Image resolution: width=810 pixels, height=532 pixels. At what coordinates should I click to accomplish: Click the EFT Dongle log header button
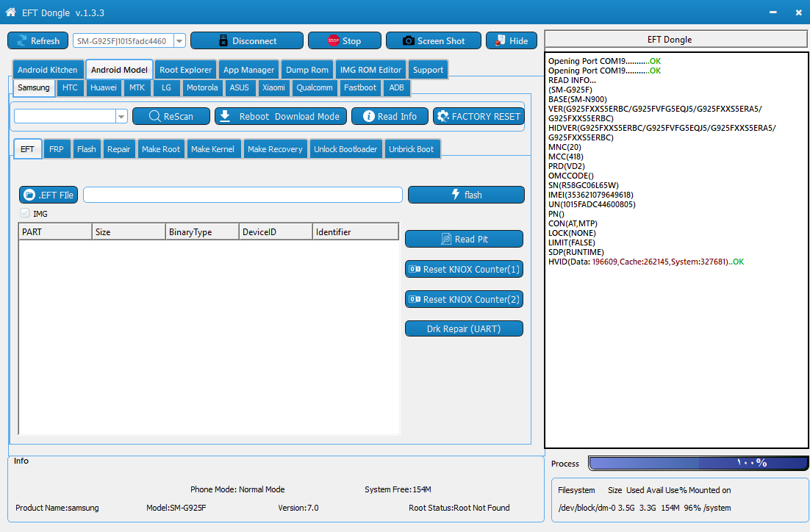(676, 39)
